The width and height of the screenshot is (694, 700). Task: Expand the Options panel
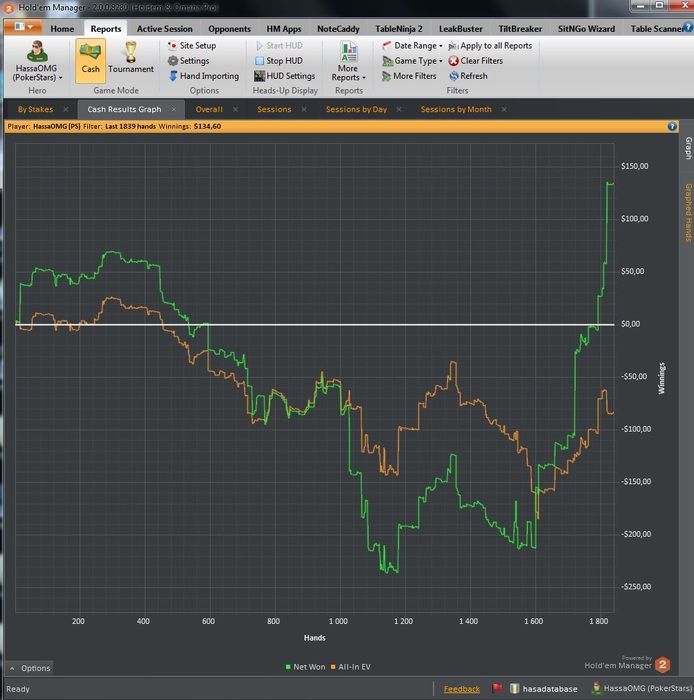click(x=30, y=668)
